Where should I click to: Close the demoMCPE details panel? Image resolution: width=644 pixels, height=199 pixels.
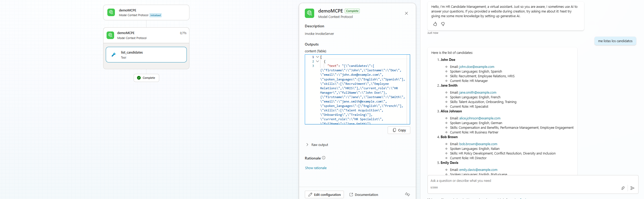tap(406, 13)
